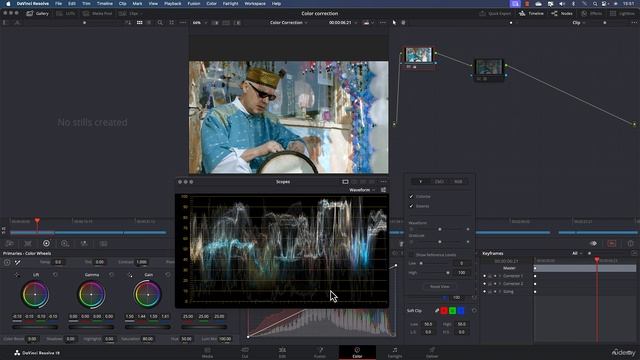This screenshot has width=640, height=360.
Task: Select the first node thumbnail in graph
Action: coord(419,55)
